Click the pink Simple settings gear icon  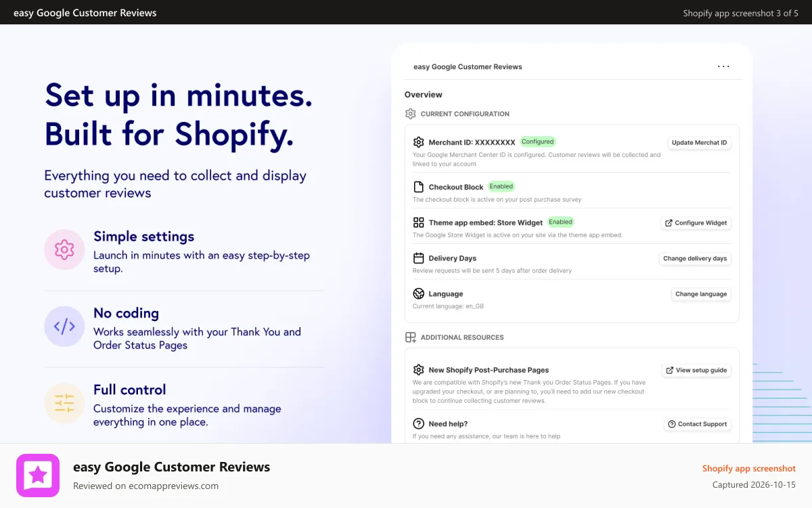pos(64,249)
